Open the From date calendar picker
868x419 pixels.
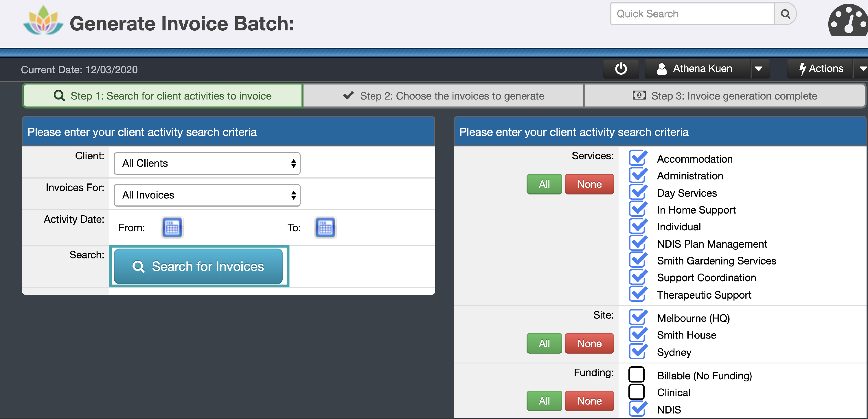click(172, 227)
